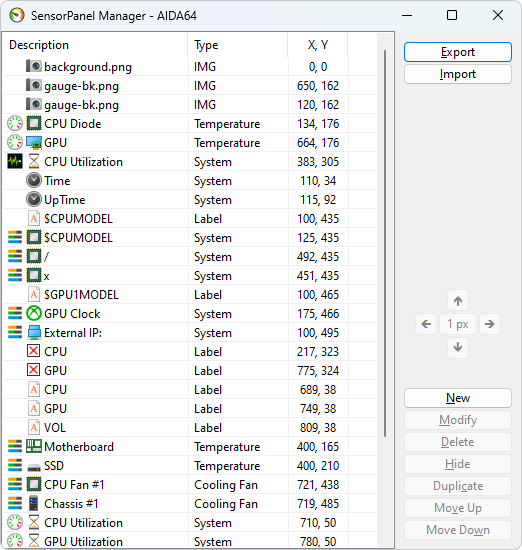Nudge item right with the right arrow

point(489,324)
